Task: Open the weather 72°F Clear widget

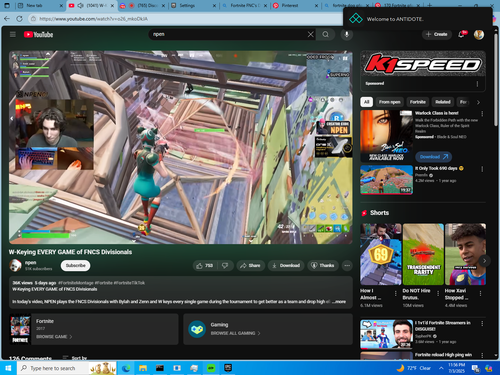Action: [x=414, y=368]
